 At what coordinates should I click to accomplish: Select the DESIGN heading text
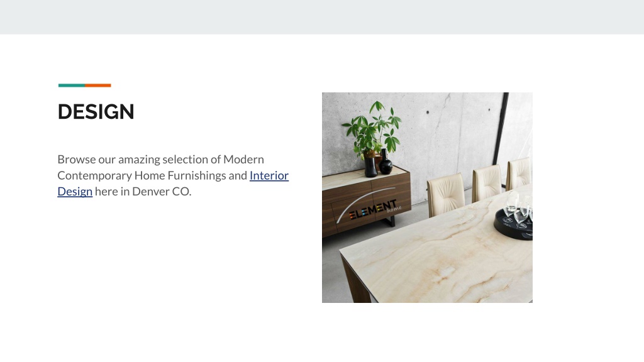pos(96,112)
